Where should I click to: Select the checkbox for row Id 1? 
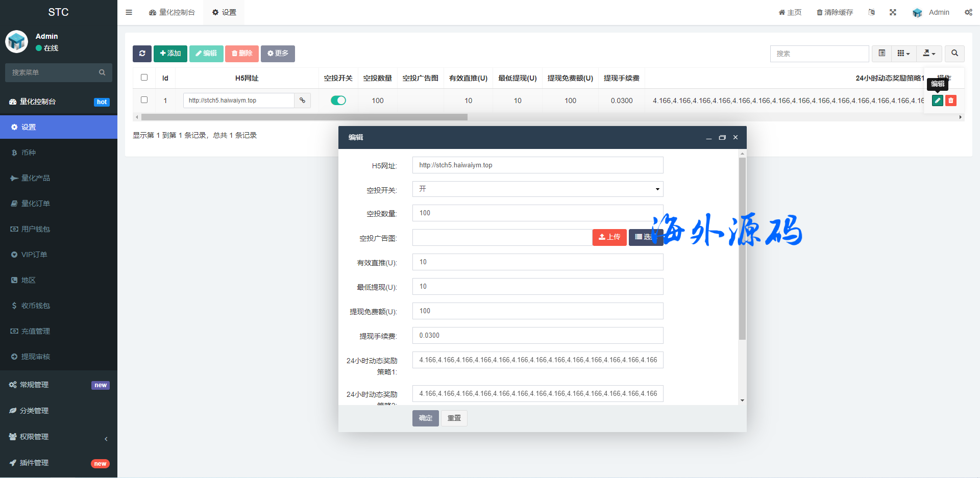click(x=144, y=100)
